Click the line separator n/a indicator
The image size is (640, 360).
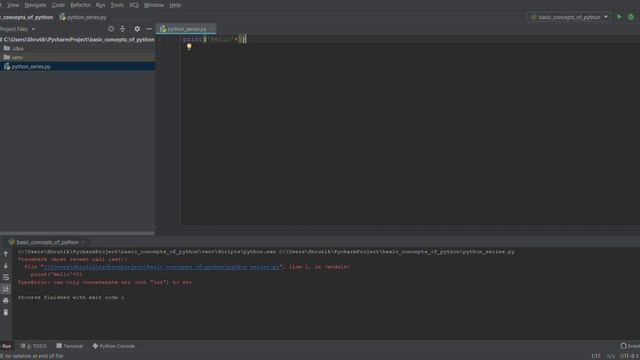tap(611, 356)
